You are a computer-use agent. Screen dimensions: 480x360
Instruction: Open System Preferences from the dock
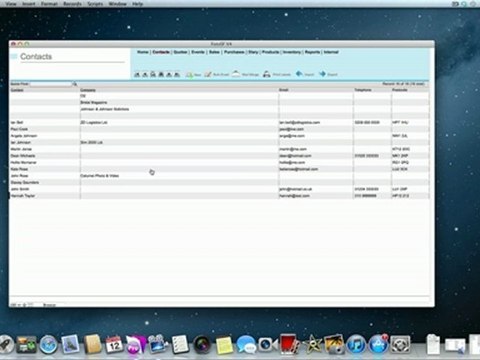pyautogui.click(x=400, y=345)
